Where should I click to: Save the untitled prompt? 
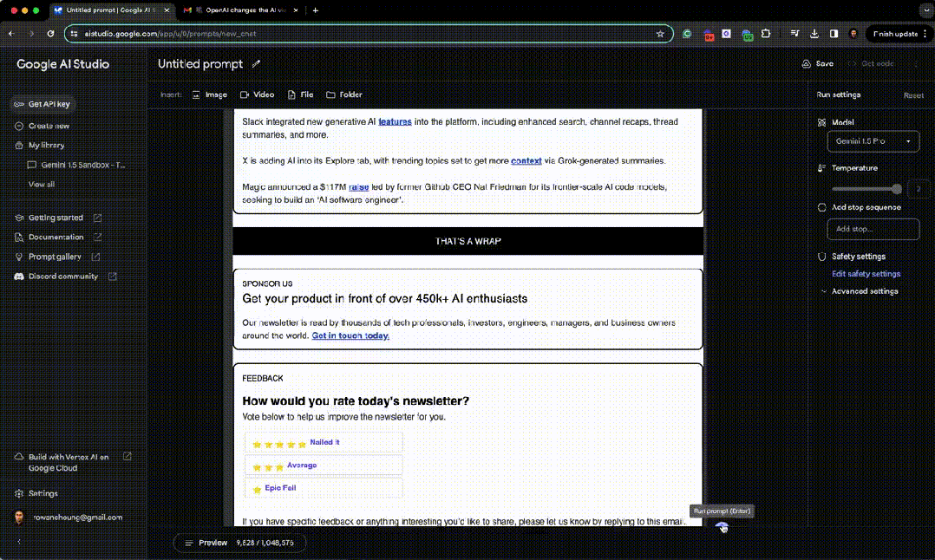tap(817, 64)
